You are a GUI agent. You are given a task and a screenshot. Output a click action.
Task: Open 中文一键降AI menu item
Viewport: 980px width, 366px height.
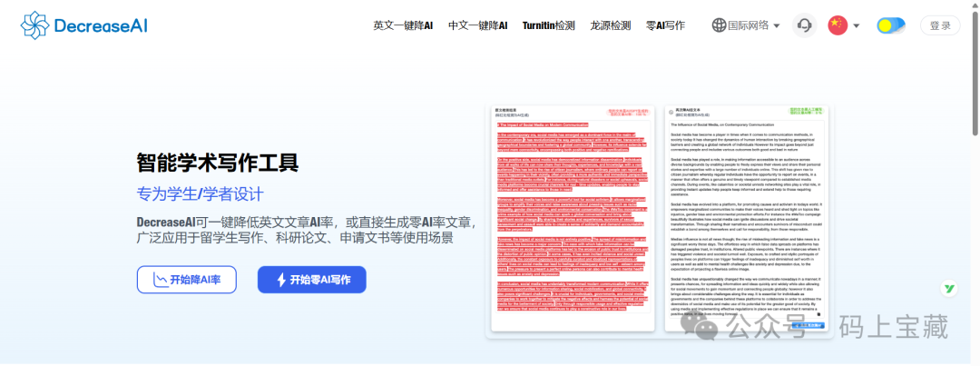478,25
